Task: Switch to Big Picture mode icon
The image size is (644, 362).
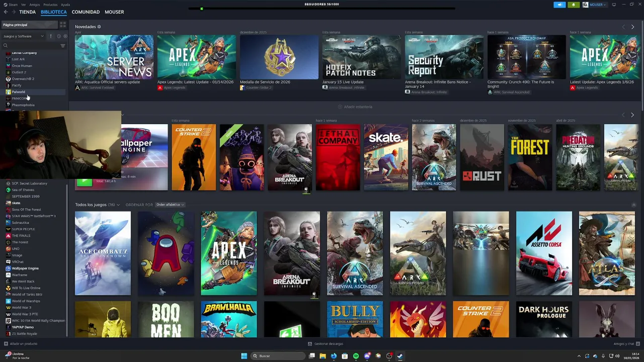Action: (x=614, y=5)
